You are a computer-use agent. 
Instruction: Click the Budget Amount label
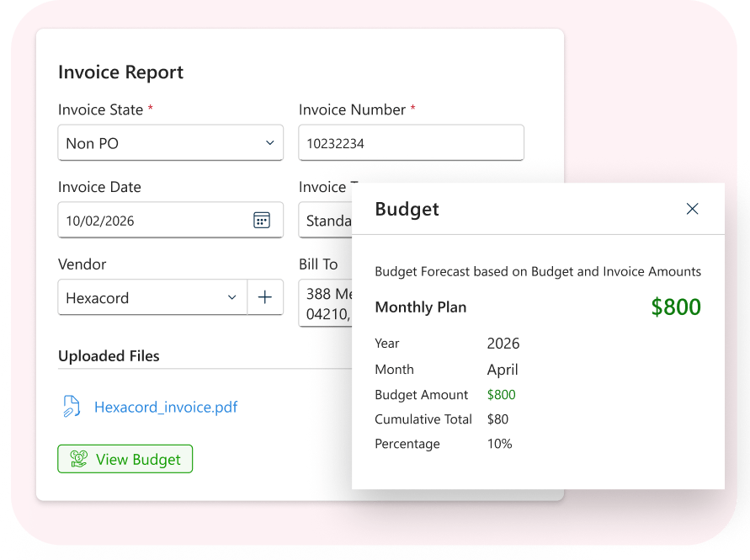tap(422, 394)
